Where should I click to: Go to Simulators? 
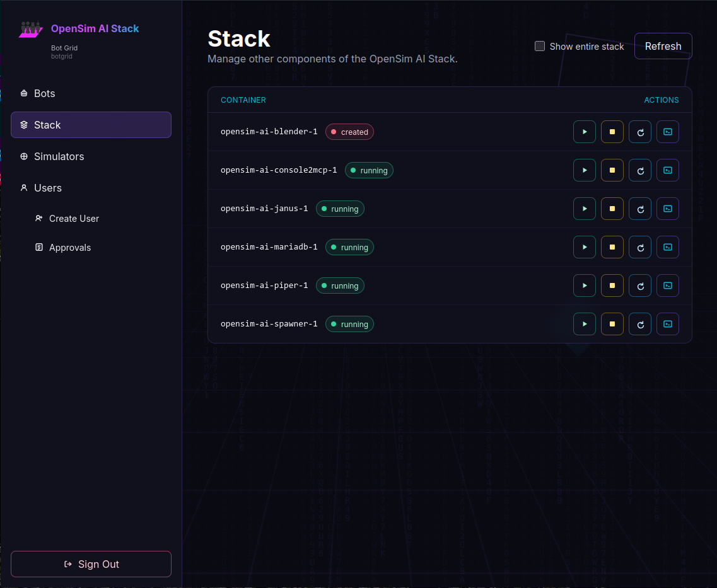click(91, 156)
